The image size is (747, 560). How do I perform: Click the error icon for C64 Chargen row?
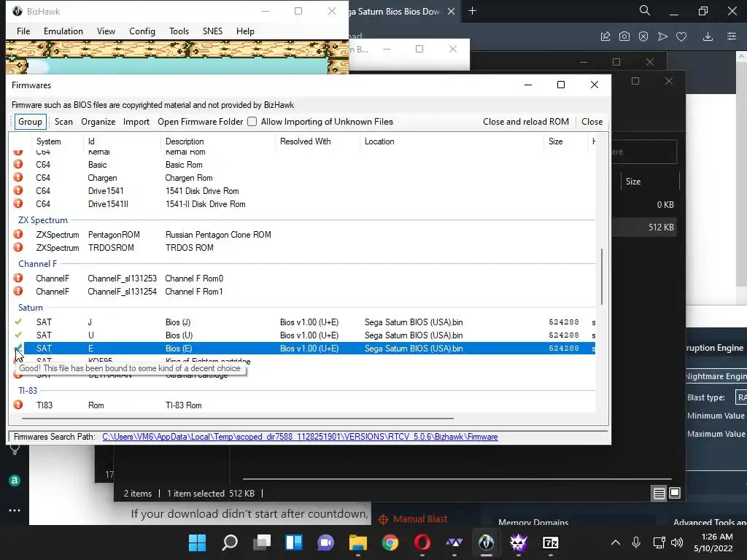(18, 177)
